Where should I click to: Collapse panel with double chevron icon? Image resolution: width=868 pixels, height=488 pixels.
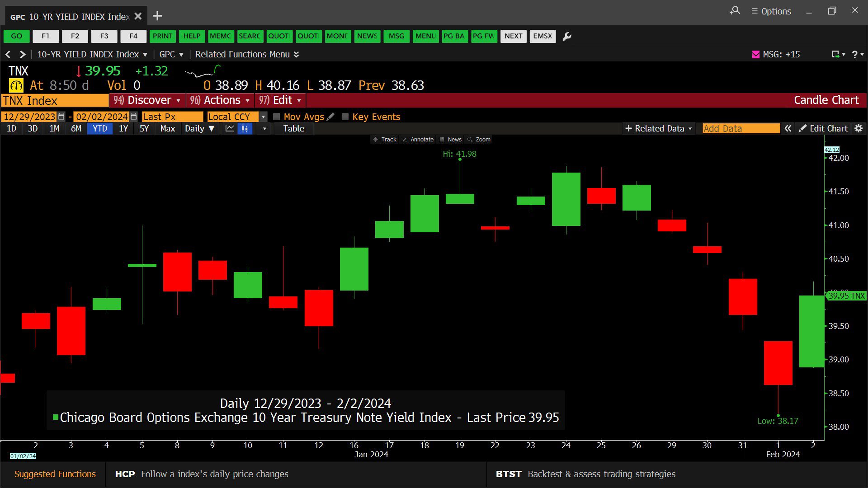(788, 128)
